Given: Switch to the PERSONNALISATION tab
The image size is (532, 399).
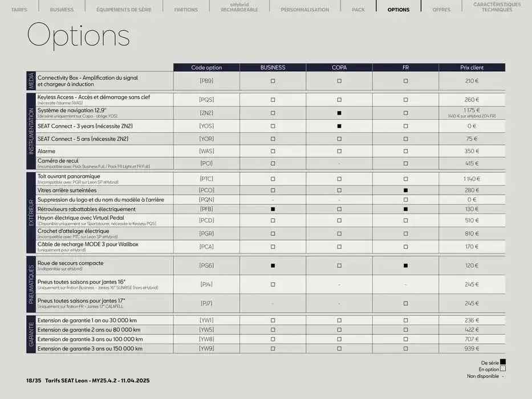Looking at the screenshot, I should click(x=304, y=9).
